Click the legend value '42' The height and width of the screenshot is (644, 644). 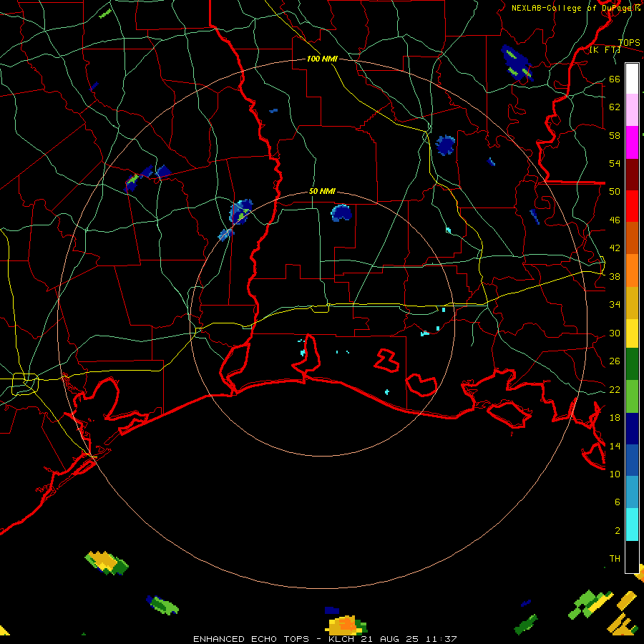(x=615, y=248)
